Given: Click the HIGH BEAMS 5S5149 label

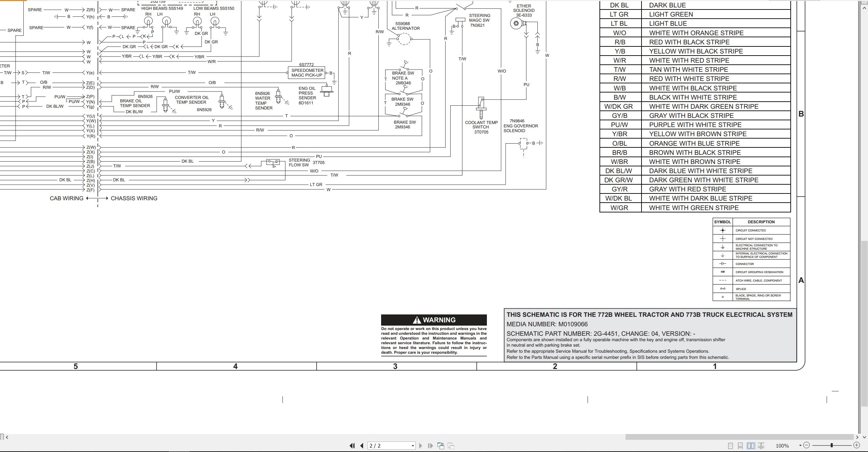Looking at the screenshot, I should pyautogui.click(x=162, y=8).
